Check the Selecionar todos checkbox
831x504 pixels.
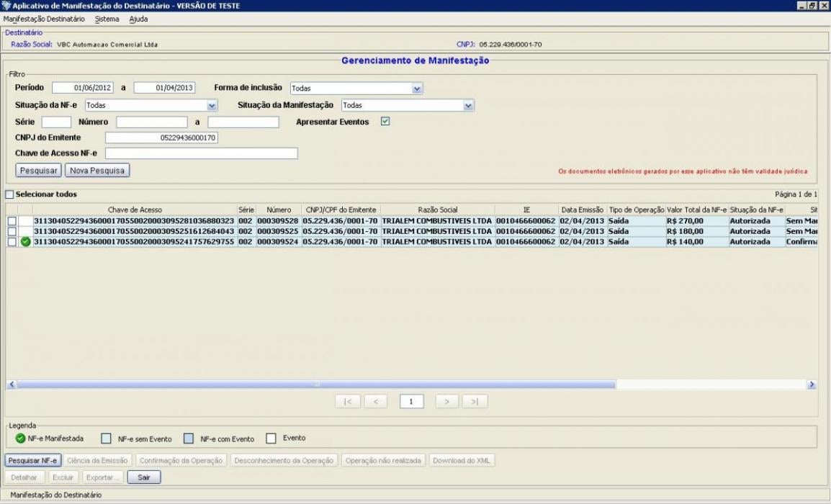point(9,194)
